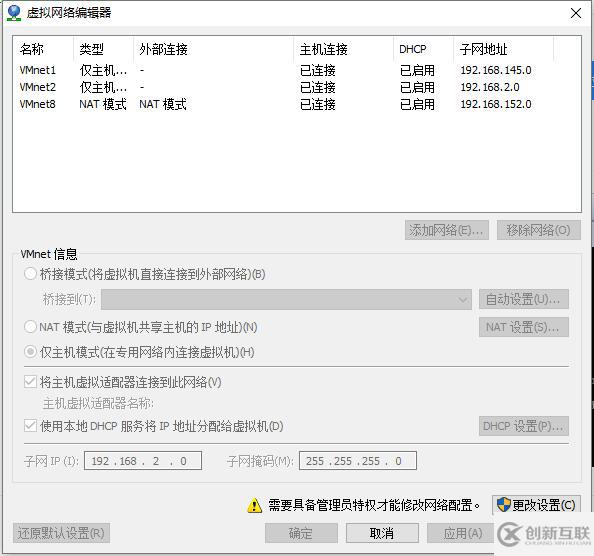
Task: Open DHCP 设置(P)... button
Action: pyautogui.click(x=524, y=426)
